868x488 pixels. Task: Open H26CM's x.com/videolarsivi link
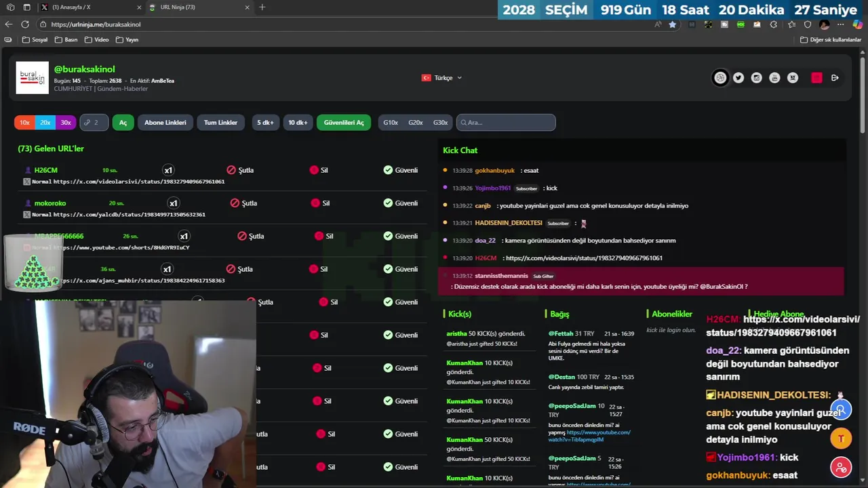(x=139, y=182)
